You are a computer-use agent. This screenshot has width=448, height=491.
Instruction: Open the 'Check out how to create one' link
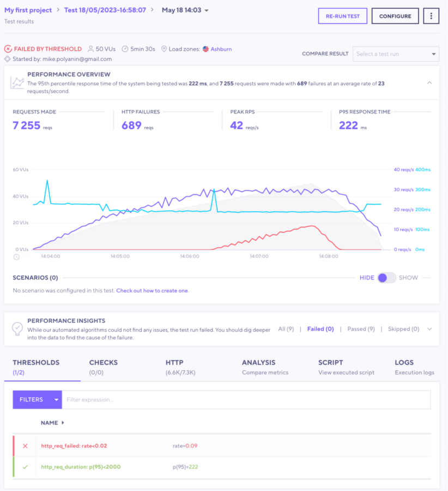(x=152, y=291)
